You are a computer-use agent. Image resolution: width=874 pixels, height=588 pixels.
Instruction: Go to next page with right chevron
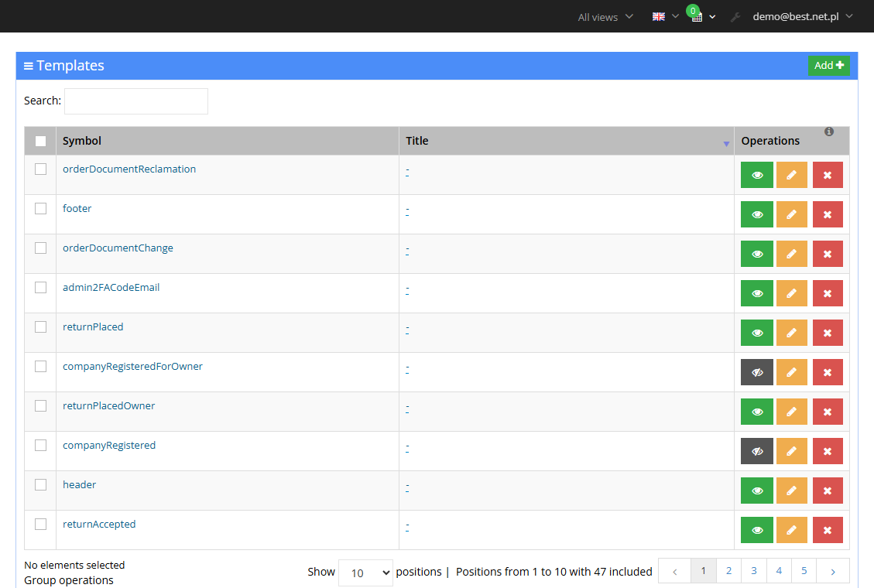pyautogui.click(x=833, y=571)
